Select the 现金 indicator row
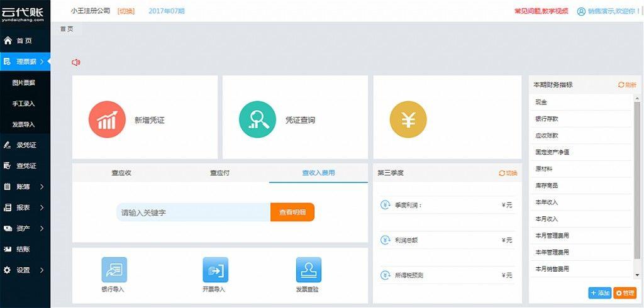644x308 pixels. coord(582,102)
